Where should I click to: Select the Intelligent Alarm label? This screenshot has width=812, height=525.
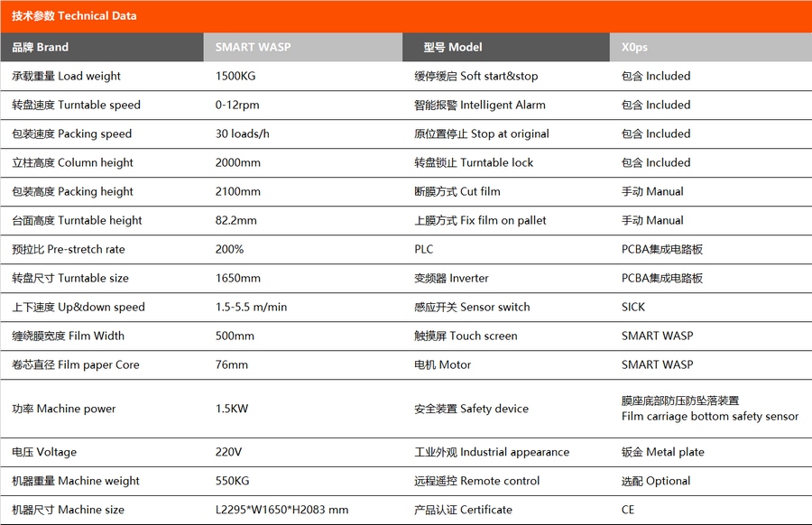coord(479,105)
